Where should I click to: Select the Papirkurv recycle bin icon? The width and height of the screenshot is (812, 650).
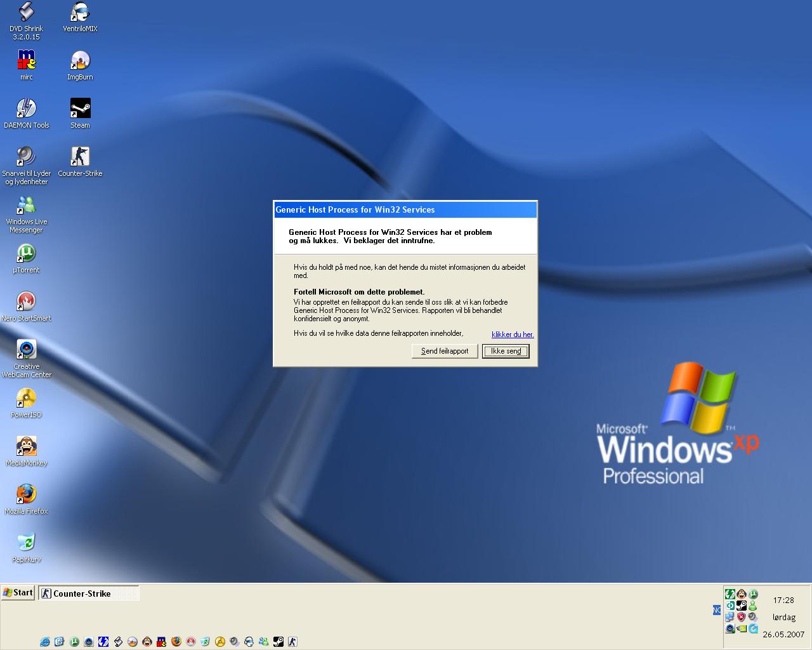click(26, 543)
